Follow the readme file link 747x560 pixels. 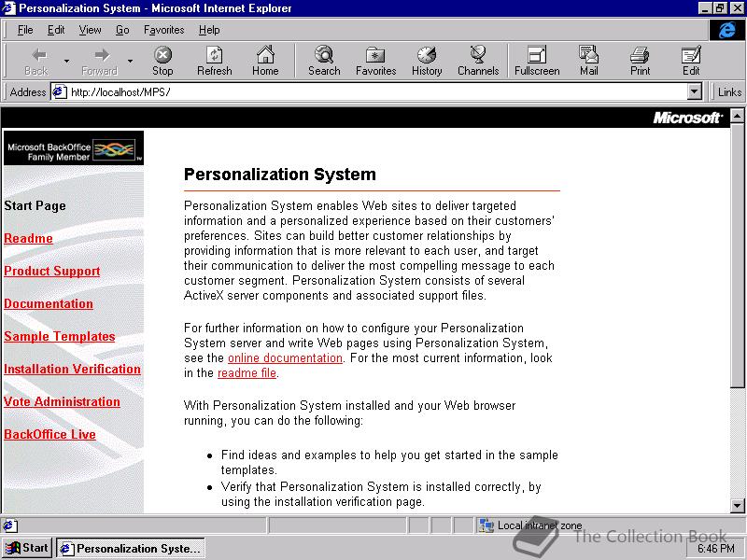(247, 372)
